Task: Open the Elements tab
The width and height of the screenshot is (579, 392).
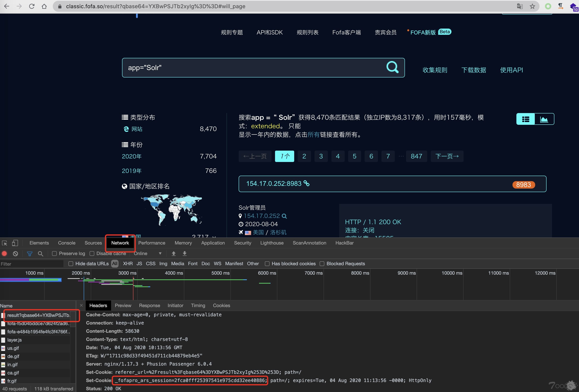Action: [39, 243]
